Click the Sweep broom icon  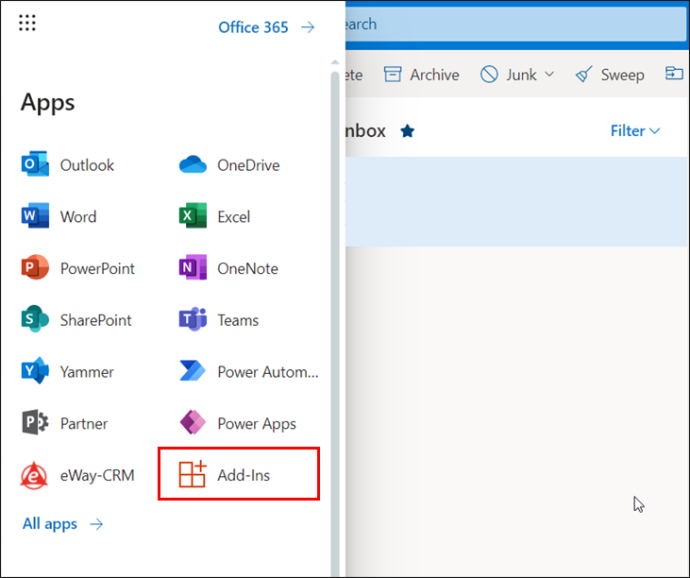(584, 74)
